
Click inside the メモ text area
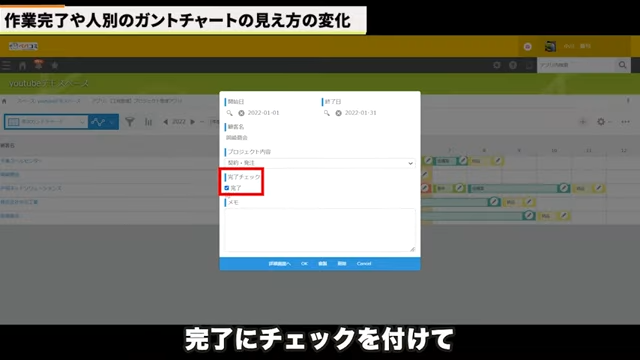(320, 230)
